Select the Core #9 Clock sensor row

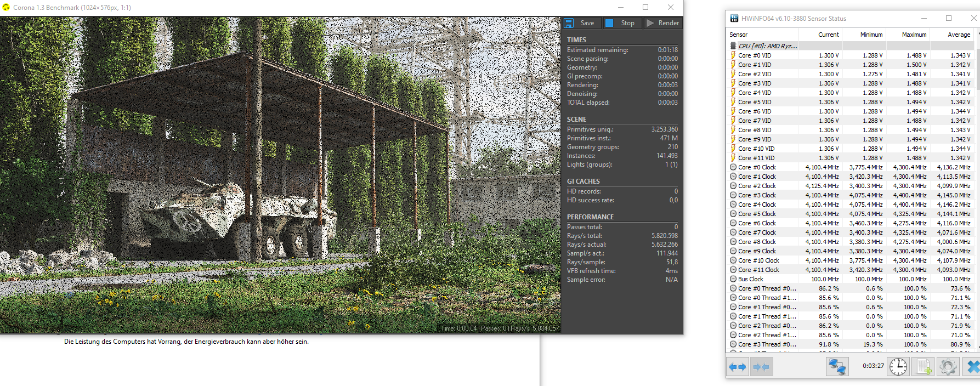[x=850, y=251]
